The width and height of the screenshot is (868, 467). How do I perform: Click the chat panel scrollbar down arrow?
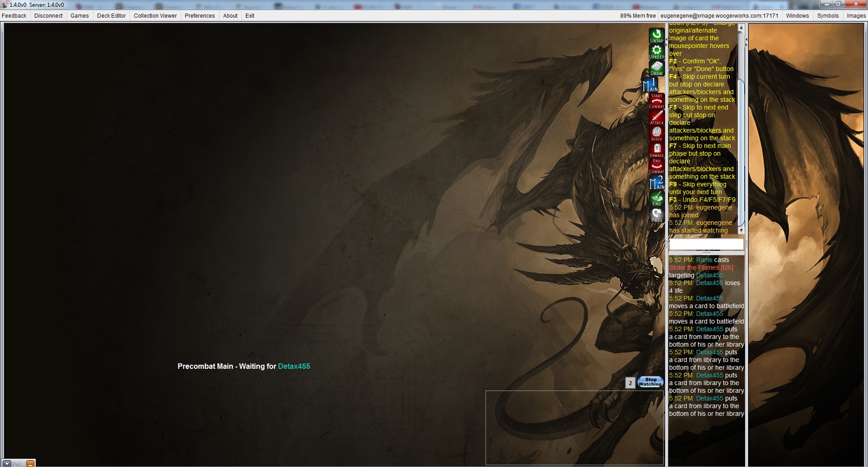[x=741, y=230]
